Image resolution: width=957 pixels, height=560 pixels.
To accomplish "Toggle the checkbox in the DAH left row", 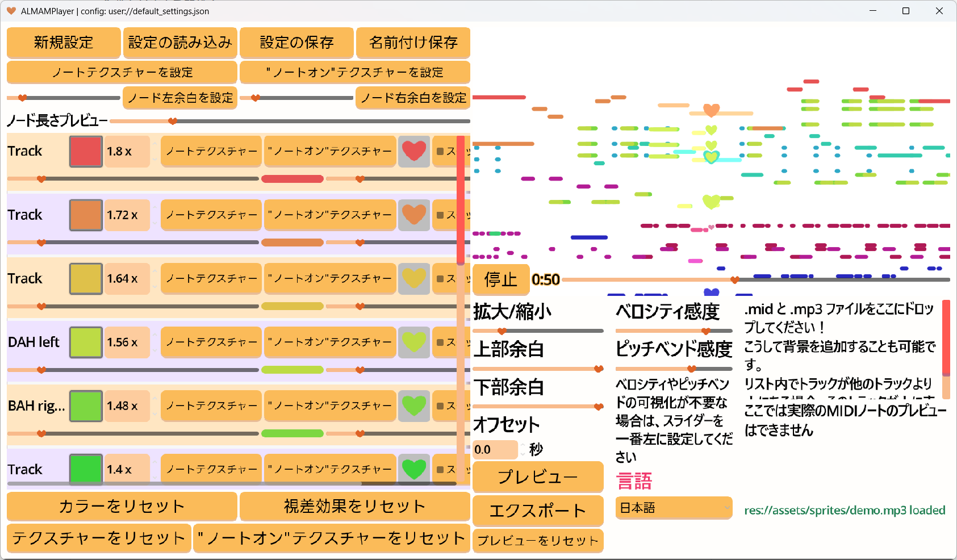I will point(440,342).
